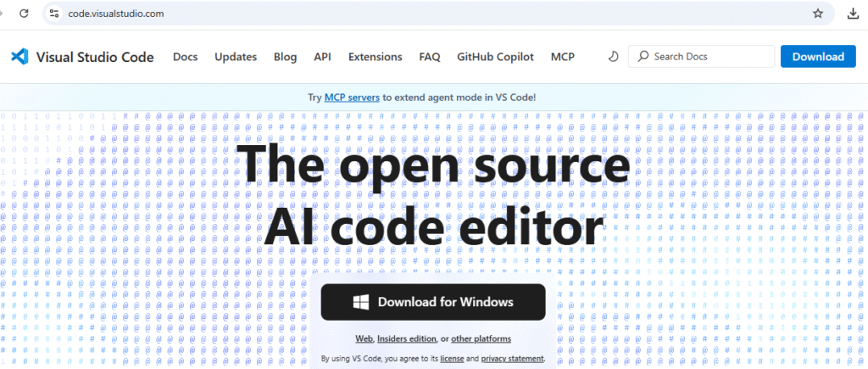Open the API navigation item
This screenshot has height=369, width=868.
(x=322, y=57)
